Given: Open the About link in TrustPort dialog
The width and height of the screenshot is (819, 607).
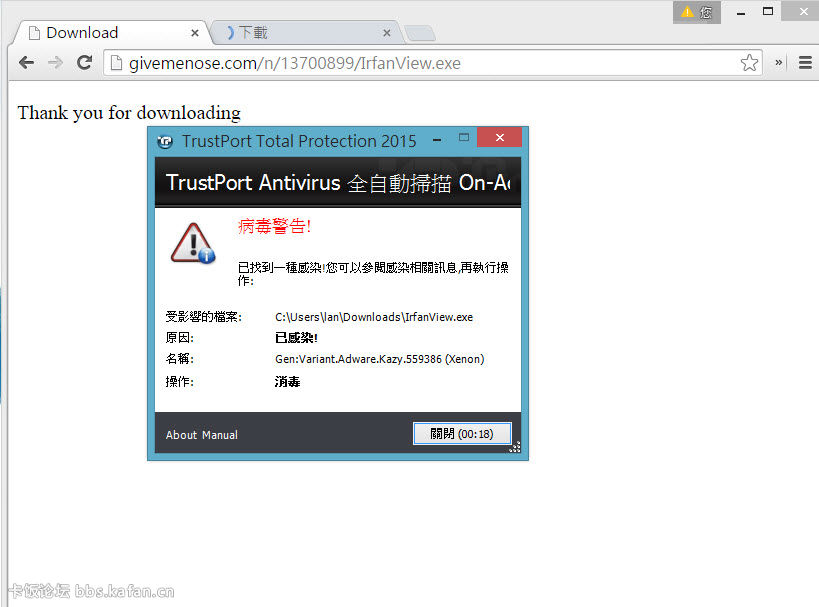Looking at the screenshot, I should [181, 435].
